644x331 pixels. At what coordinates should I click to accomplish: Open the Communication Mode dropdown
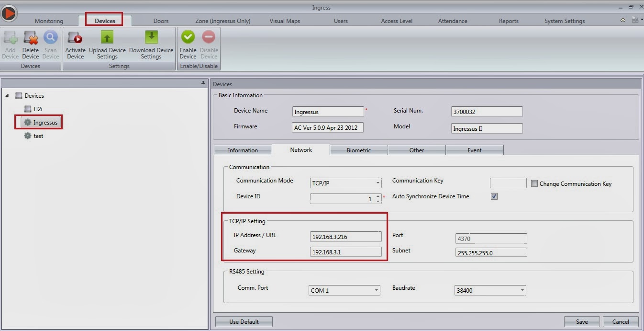tap(378, 183)
